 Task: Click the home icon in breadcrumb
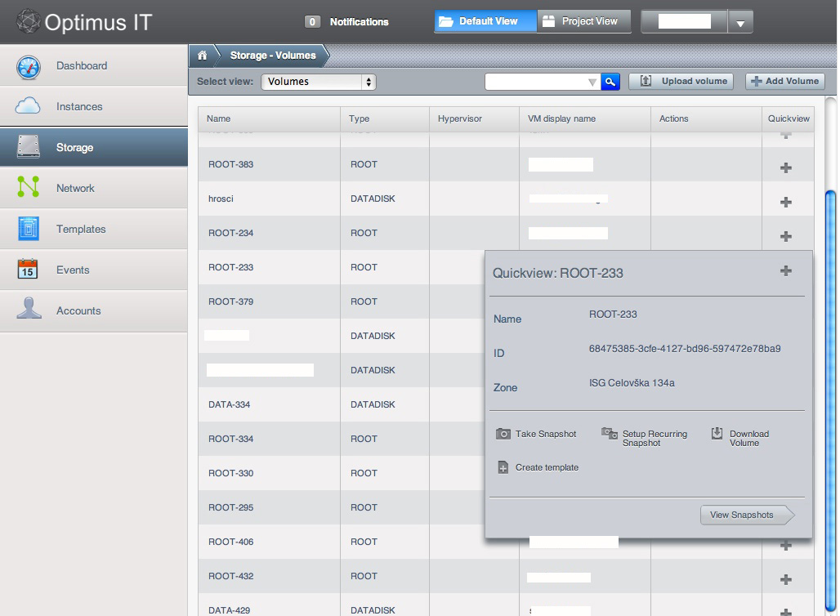[x=202, y=56]
